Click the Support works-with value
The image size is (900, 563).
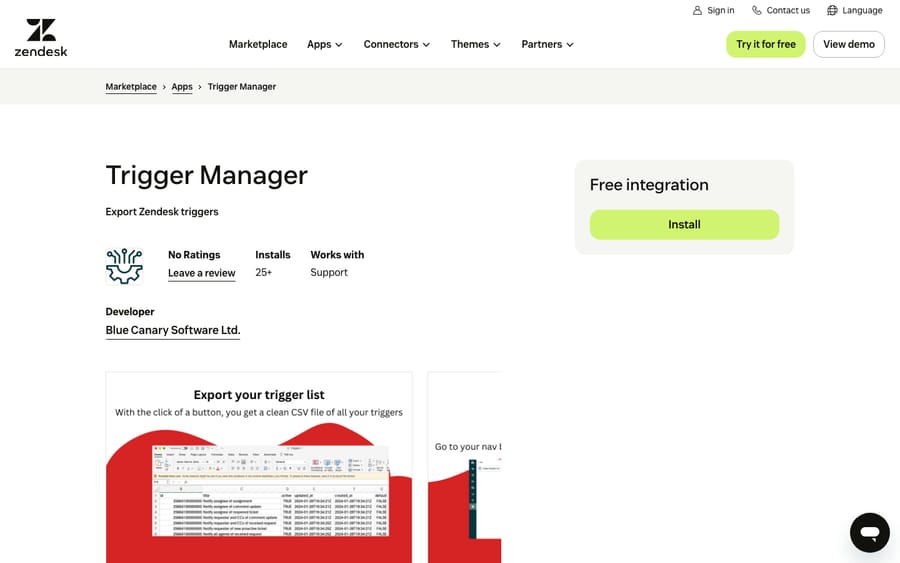click(x=329, y=273)
